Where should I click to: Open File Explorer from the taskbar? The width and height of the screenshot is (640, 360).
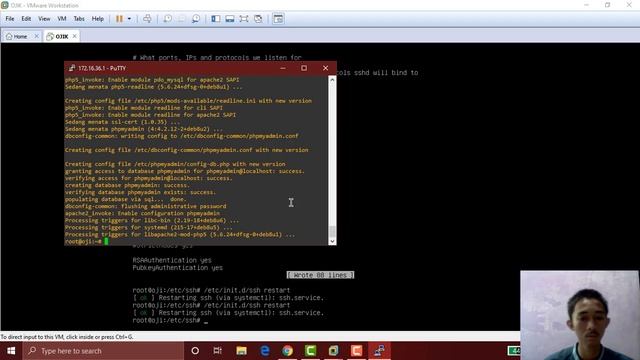(x=241, y=351)
